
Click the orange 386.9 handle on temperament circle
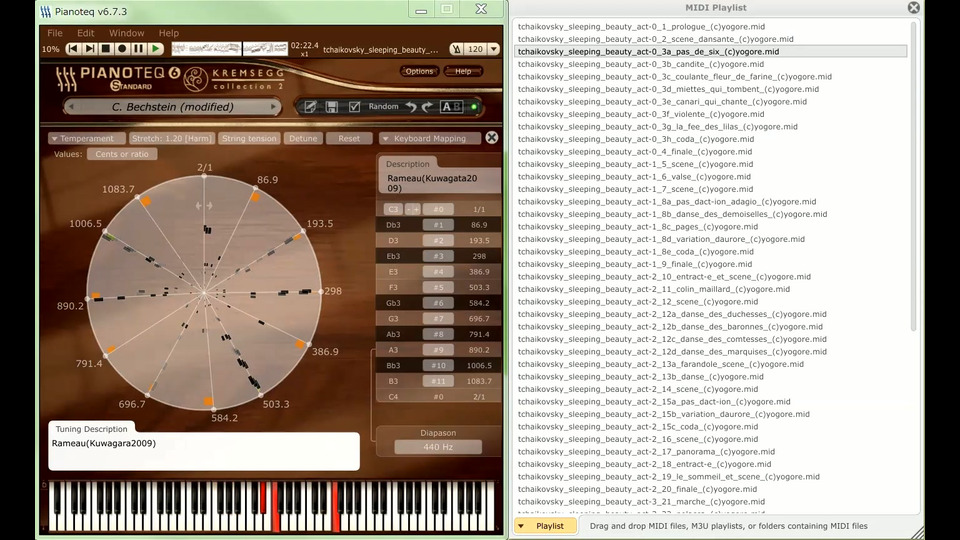300,345
